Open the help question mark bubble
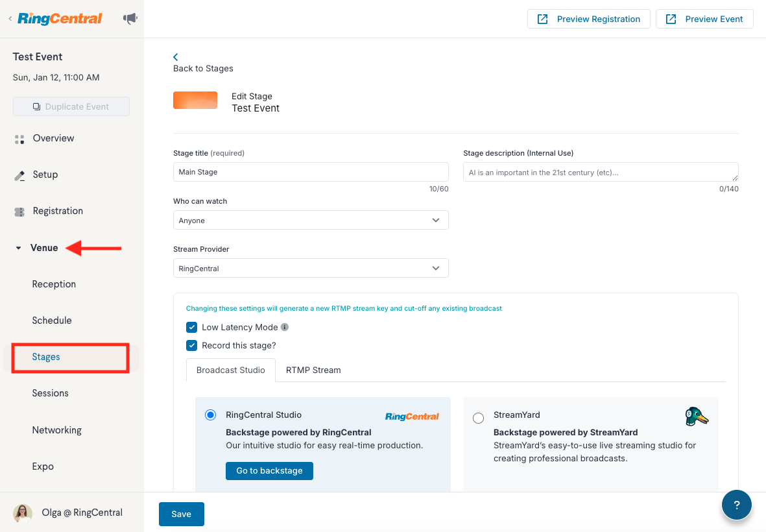The width and height of the screenshot is (766, 532). [x=736, y=505]
